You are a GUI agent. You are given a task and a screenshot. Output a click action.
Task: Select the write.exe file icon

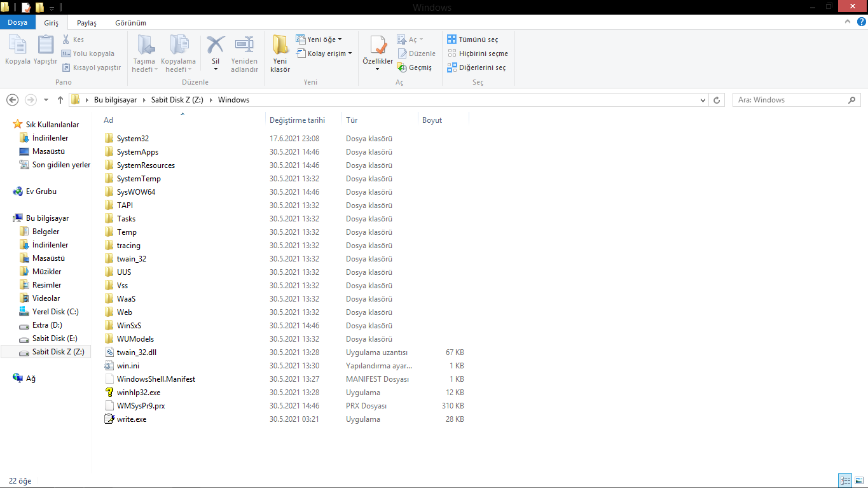click(109, 419)
